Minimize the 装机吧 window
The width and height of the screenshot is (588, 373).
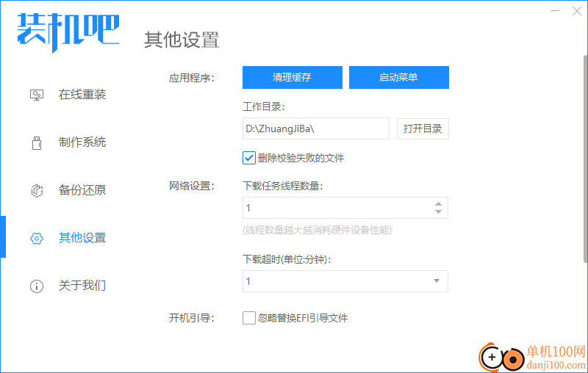[x=555, y=11]
